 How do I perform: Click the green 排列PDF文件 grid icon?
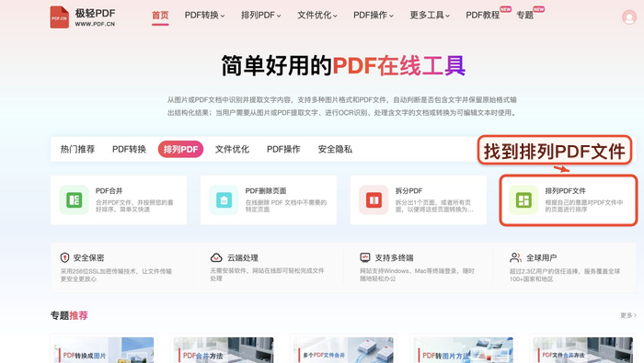(x=523, y=199)
